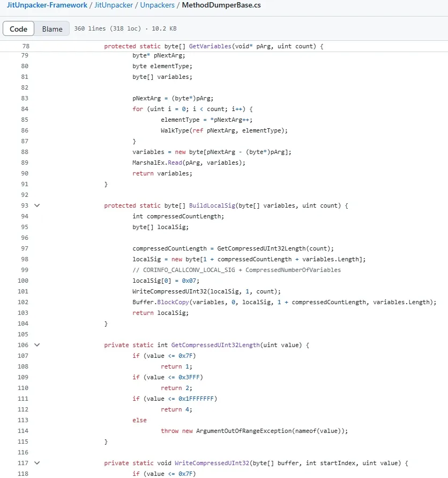Collapse the WriteCompressedUInt32 function at line 117

[37, 463]
